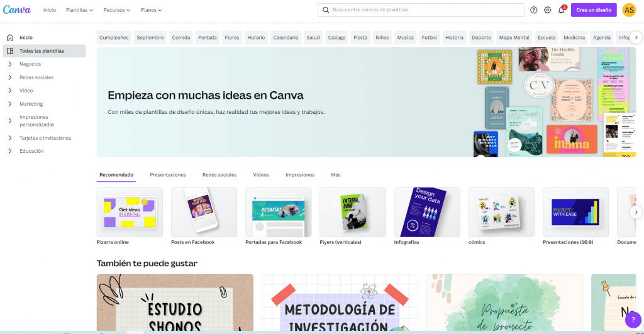This screenshot has width=644, height=334.
Task: Click the template search field
Action: click(420, 10)
